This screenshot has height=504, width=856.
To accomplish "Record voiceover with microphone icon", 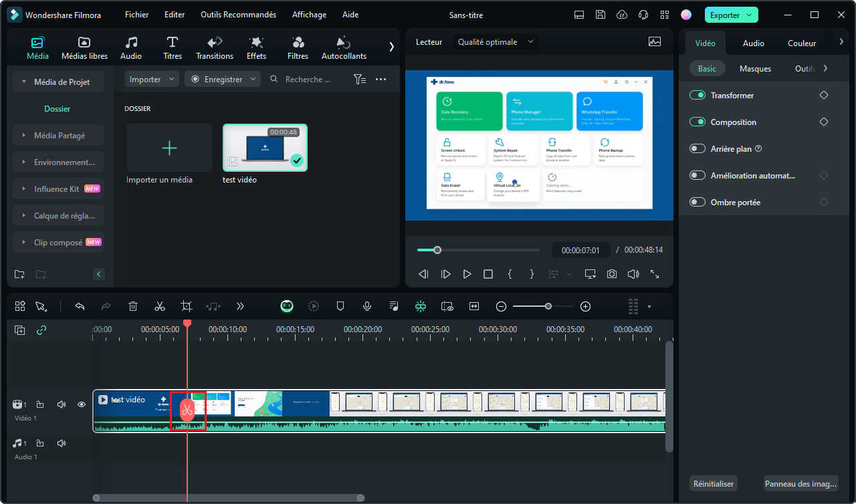I will pos(367,306).
